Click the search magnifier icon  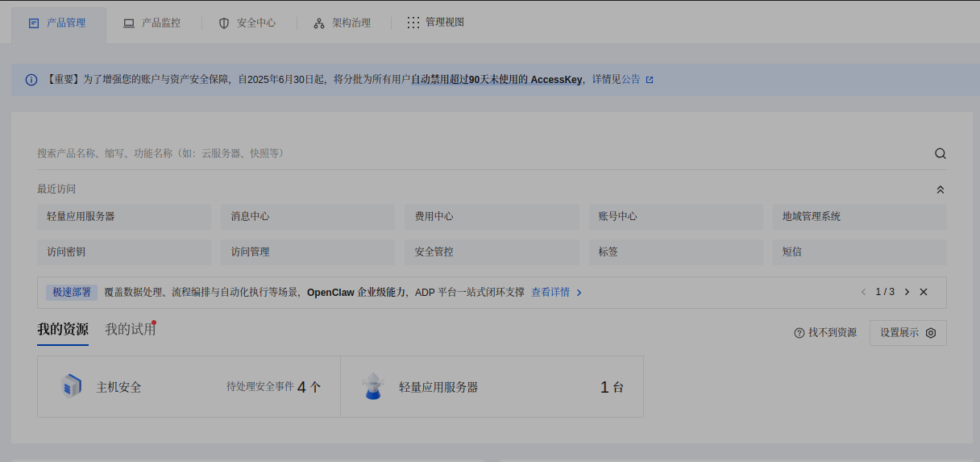[x=941, y=153]
